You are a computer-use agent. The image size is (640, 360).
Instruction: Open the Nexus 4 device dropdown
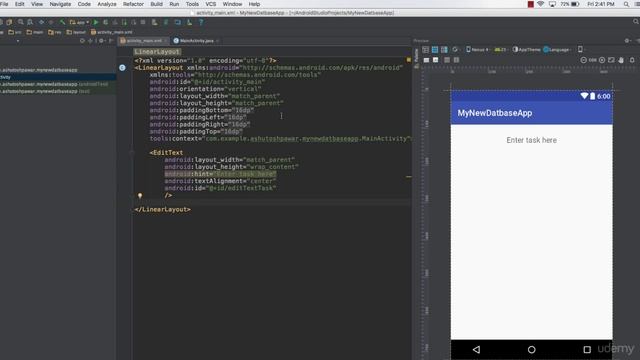click(477, 50)
